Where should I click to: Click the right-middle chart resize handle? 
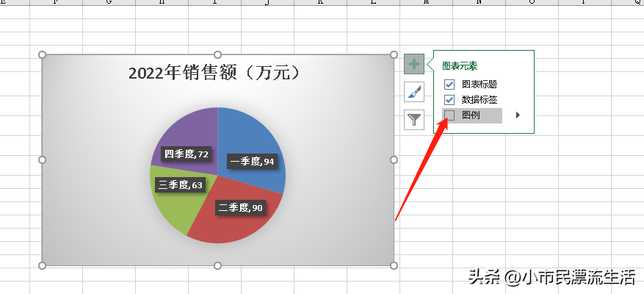click(394, 159)
